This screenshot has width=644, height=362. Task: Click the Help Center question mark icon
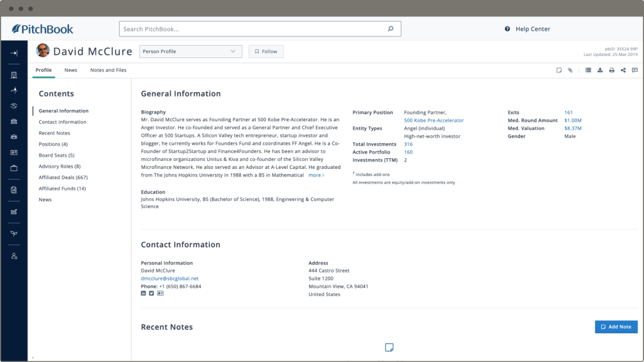click(508, 29)
